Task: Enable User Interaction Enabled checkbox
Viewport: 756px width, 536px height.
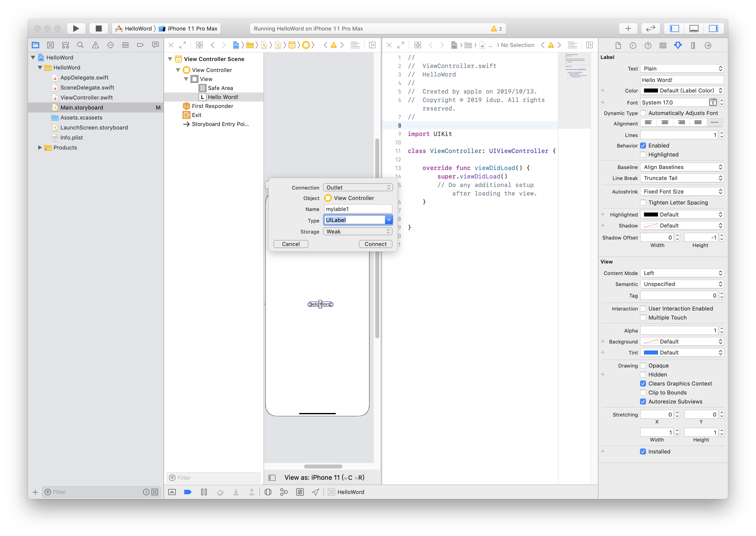Action: click(643, 308)
